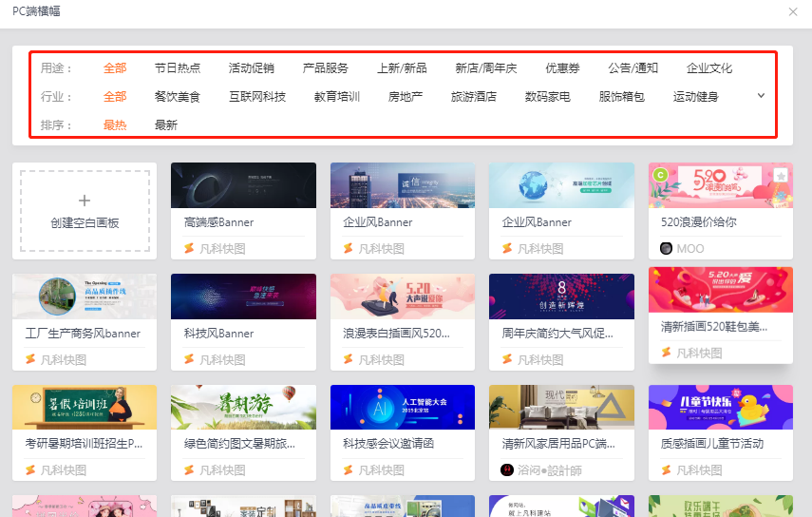Open 绿色简约图文暑期旅 template thumbnail

click(x=243, y=407)
